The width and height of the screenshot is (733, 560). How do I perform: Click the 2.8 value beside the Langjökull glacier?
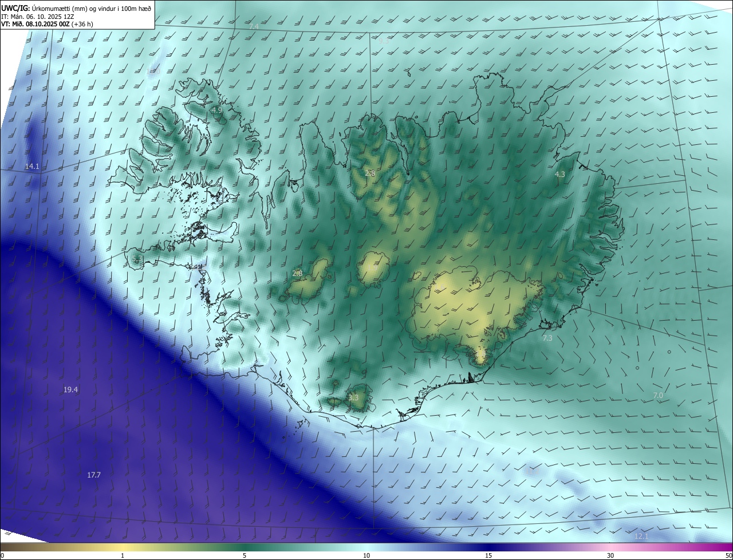click(x=297, y=274)
